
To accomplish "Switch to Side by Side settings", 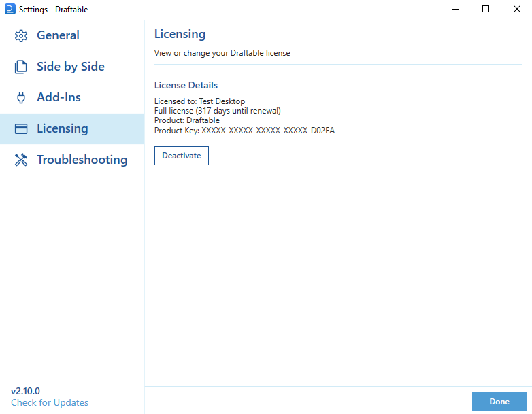I will click(72, 67).
